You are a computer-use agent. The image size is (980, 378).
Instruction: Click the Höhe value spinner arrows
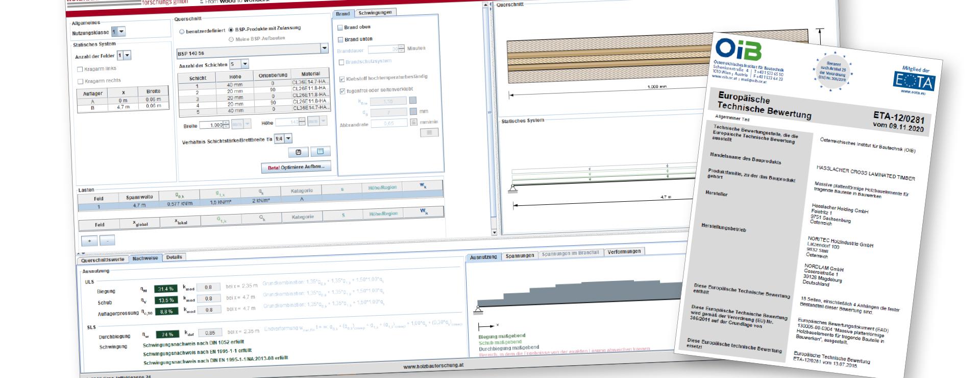302,122
